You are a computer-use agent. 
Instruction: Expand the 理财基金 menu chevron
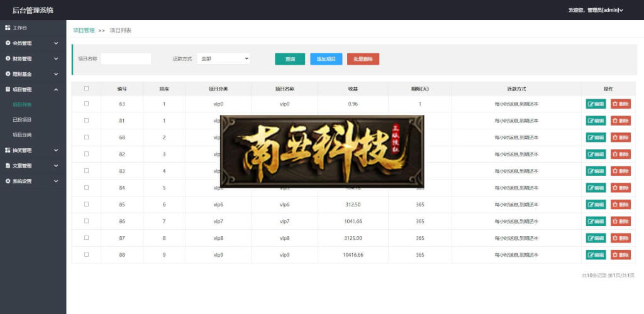tap(56, 74)
